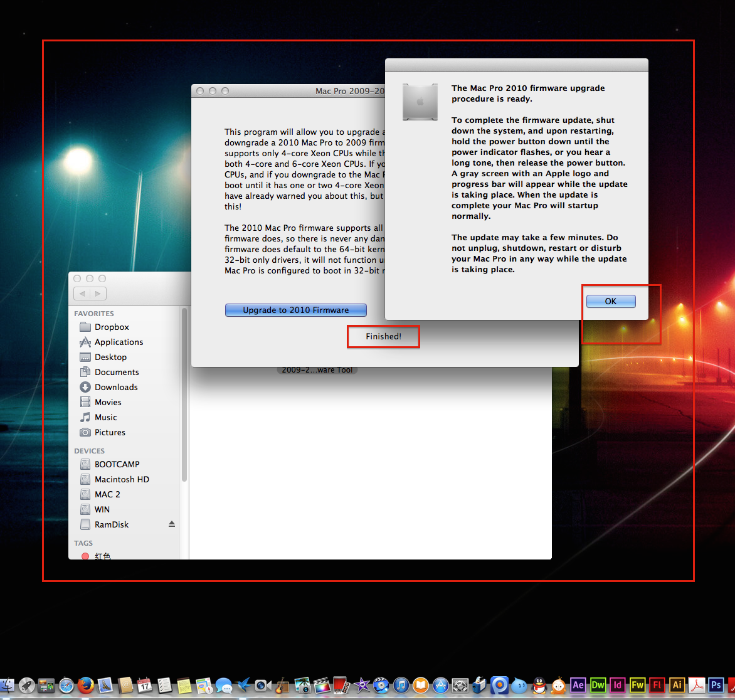Open Finder from the Dock
This screenshot has width=735, height=700.
tap(6, 686)
